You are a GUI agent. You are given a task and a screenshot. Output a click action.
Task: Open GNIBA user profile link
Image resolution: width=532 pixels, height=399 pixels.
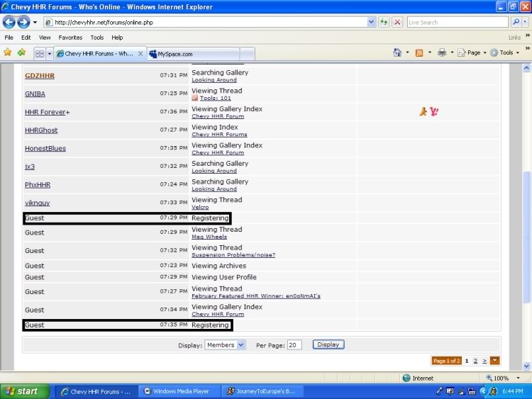35,94
